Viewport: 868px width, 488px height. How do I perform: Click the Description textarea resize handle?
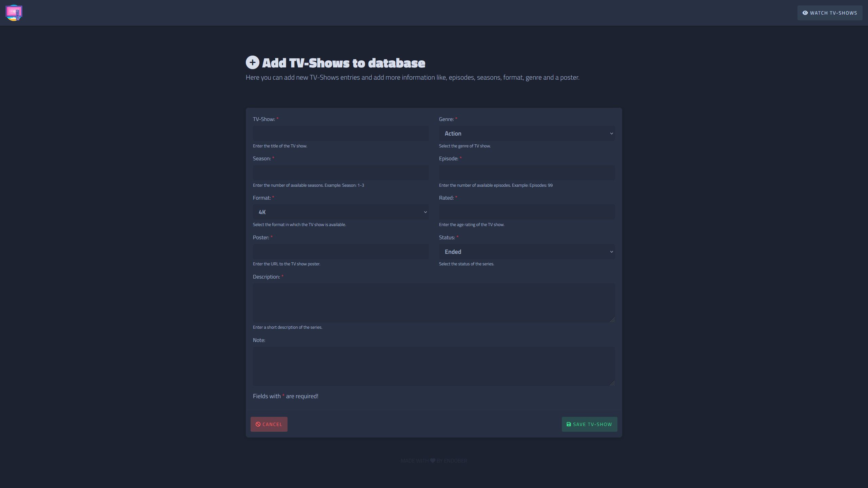tap(612, 320)
